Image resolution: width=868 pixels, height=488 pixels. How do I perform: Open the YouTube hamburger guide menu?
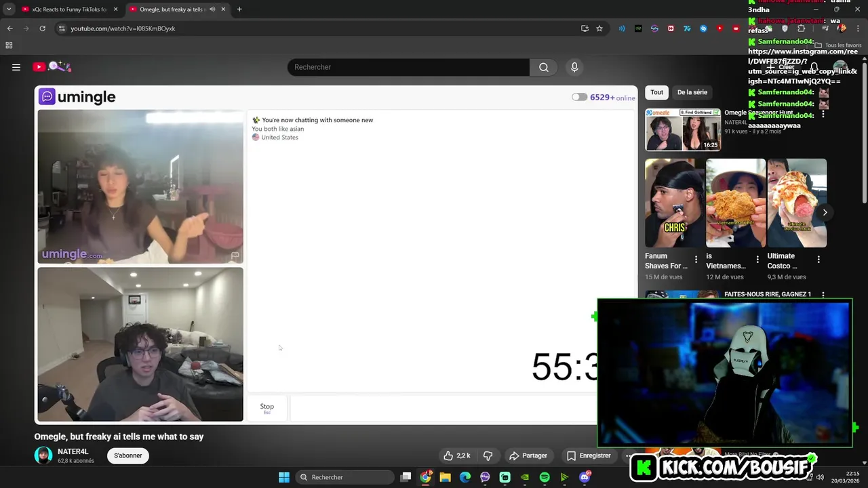[16, 67]
